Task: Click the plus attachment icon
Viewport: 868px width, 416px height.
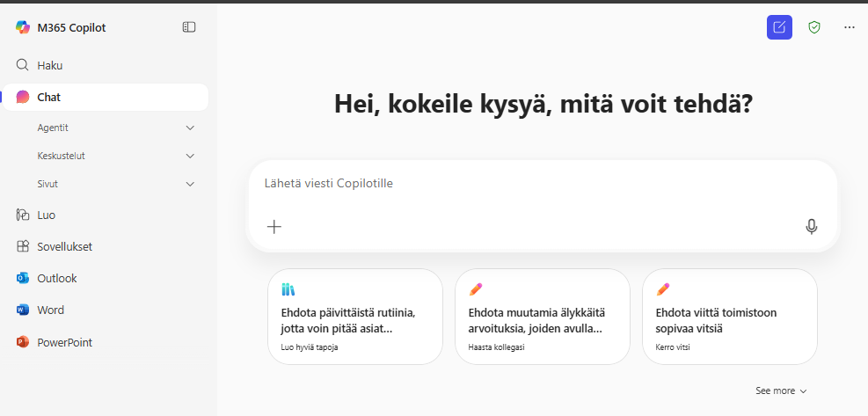Action: 274,227
